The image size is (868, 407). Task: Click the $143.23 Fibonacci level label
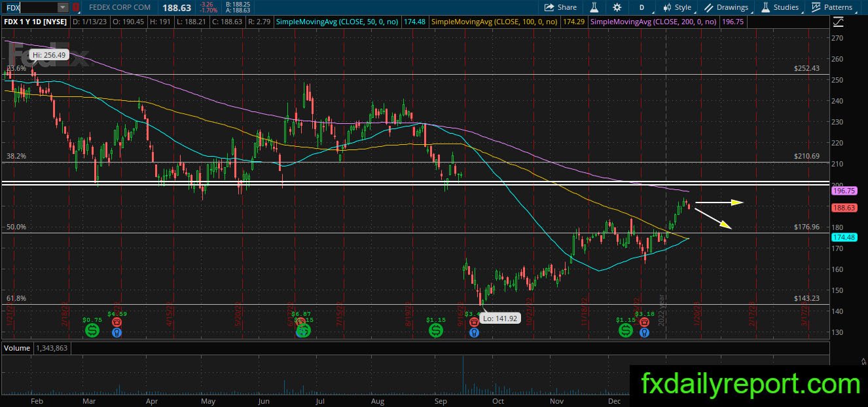tap(806, 298)
